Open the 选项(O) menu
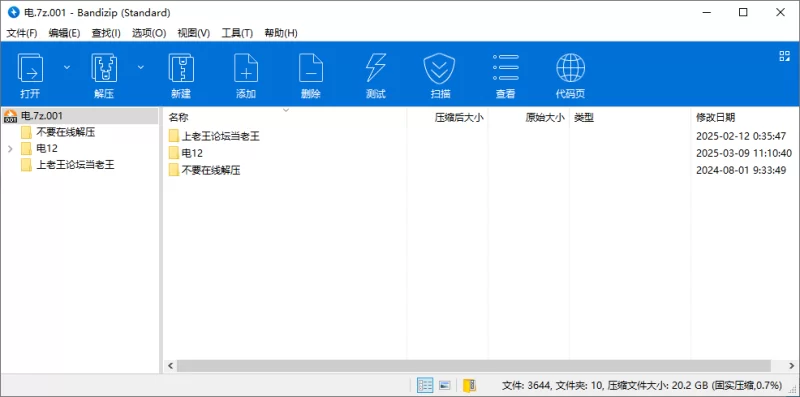The width and height of the screenshot is (800, 397). point(149,33)
